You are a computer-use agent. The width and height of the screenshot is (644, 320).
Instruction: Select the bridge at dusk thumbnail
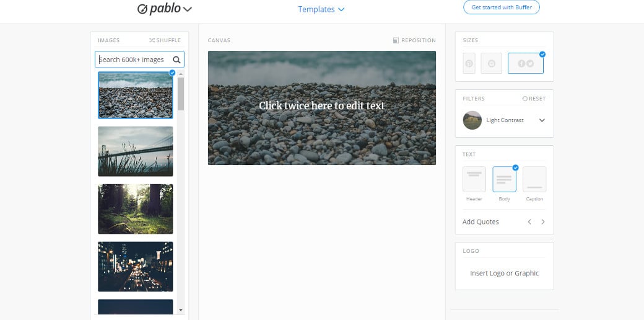pyautogui.click(x=135, y=151)
